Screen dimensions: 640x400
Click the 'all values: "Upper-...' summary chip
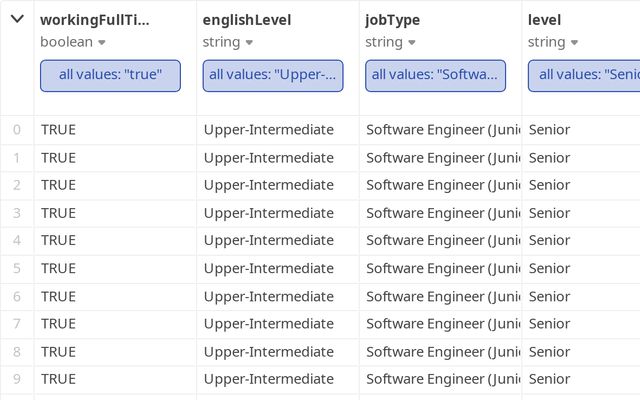pyautogui.click(x=273, y=75)
